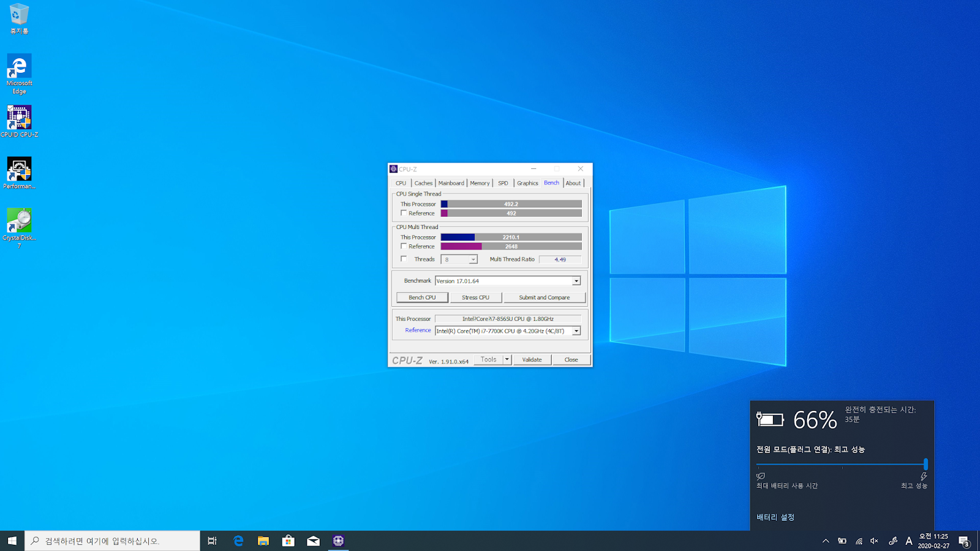The image size is (980, 551).
Task: Click the This Processor name field
Action: 508,319
